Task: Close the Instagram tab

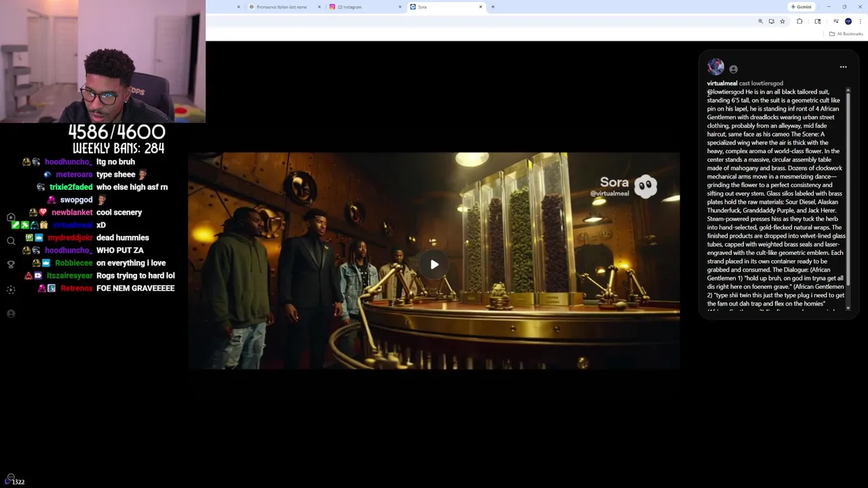Action: pyautogui.click(x=400, y=7)
